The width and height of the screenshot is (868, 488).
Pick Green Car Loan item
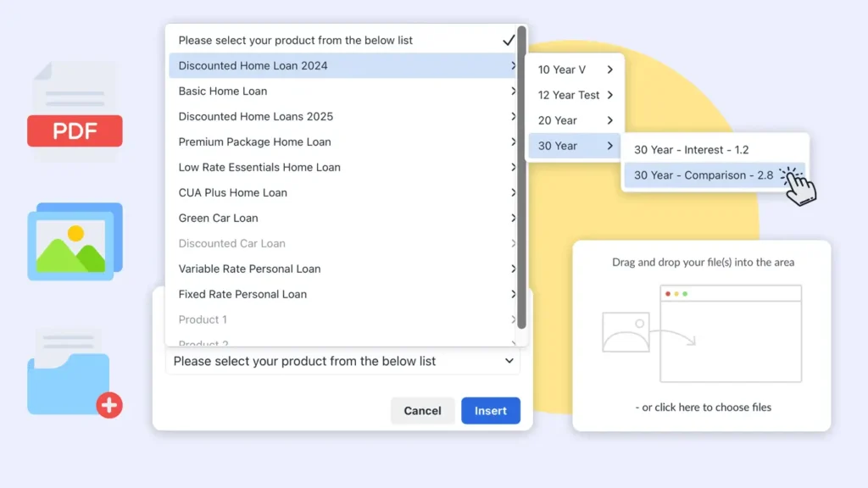pos(342,218)
